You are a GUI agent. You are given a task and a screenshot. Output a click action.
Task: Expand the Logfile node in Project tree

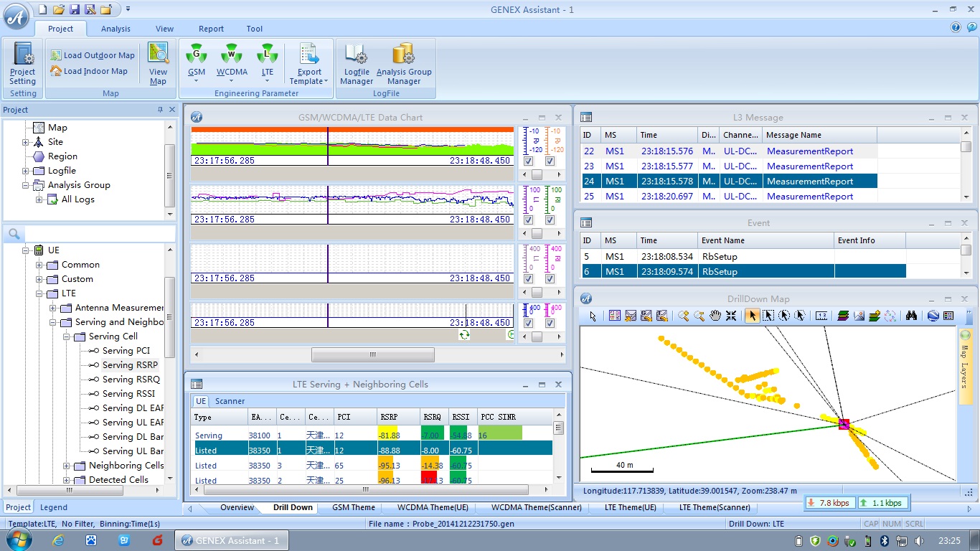point(26,171)
